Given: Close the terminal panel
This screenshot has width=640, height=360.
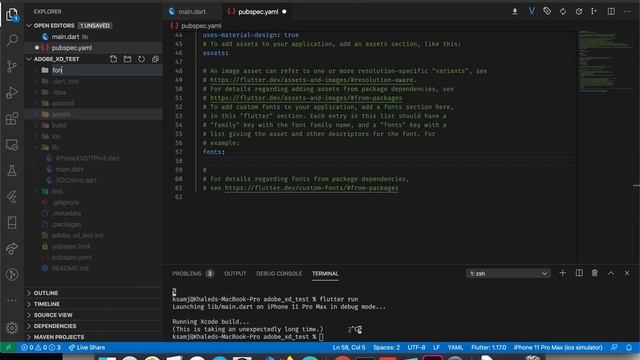Looking at the screenshot, I should (627, 273).
